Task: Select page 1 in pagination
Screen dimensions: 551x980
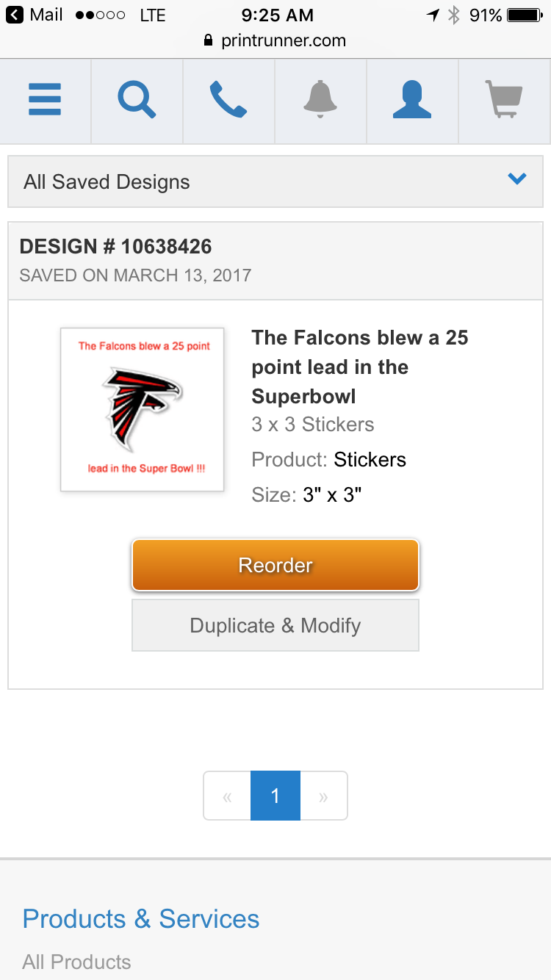Action: coord(275,796)
